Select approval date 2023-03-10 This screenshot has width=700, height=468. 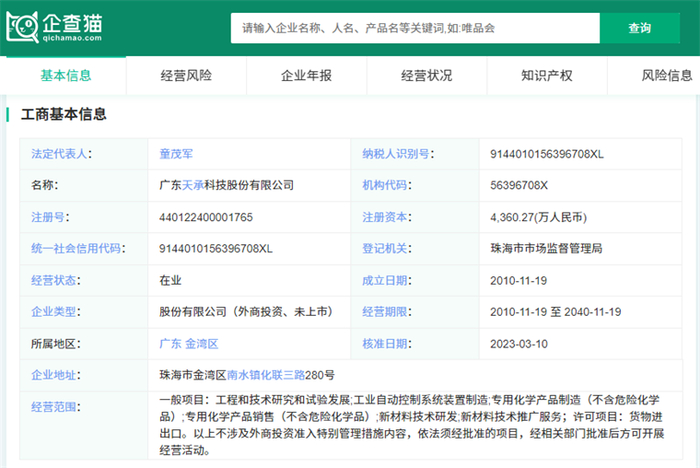(519, 344)
